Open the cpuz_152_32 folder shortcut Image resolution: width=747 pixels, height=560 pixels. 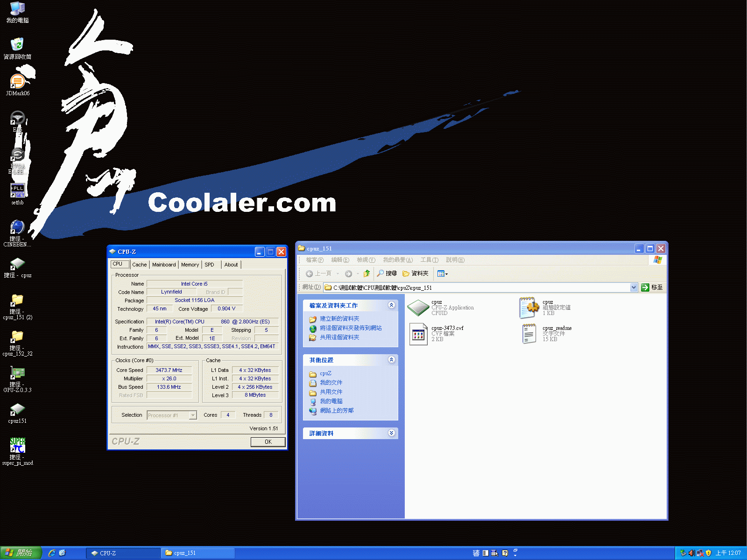point(17,343)
